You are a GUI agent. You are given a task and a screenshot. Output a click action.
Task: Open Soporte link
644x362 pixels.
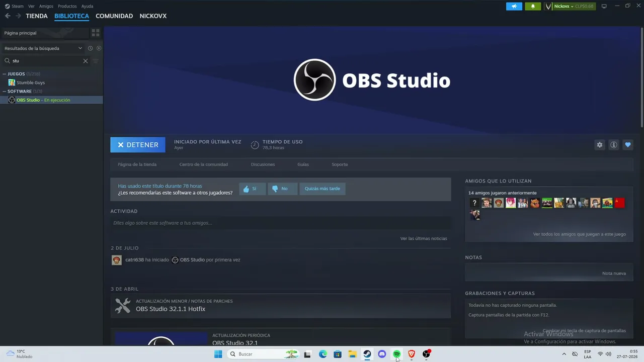pos(340,164)
